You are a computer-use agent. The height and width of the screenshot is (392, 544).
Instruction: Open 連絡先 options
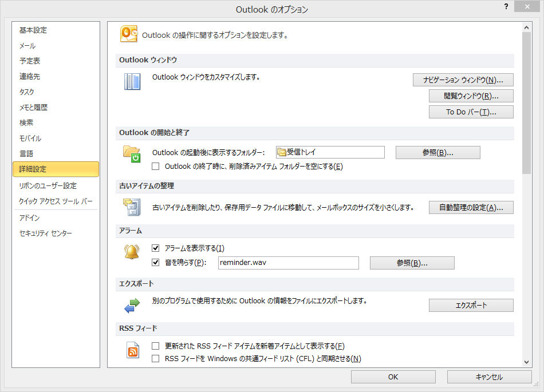click(x=56, y=76)
